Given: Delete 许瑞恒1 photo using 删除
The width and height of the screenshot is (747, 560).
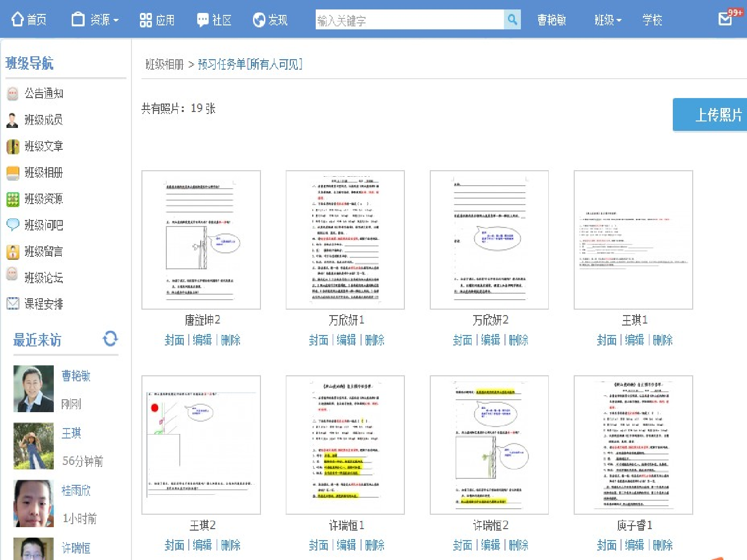Looking at the screenshot, I should click(x=374, y=545).
